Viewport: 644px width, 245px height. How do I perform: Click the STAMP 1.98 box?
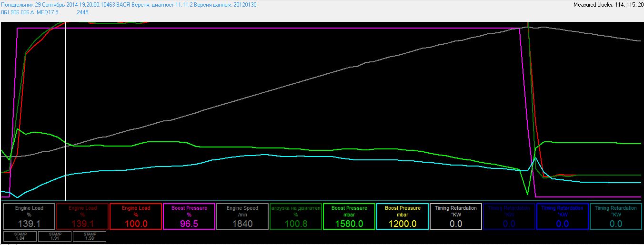[90, 236]
